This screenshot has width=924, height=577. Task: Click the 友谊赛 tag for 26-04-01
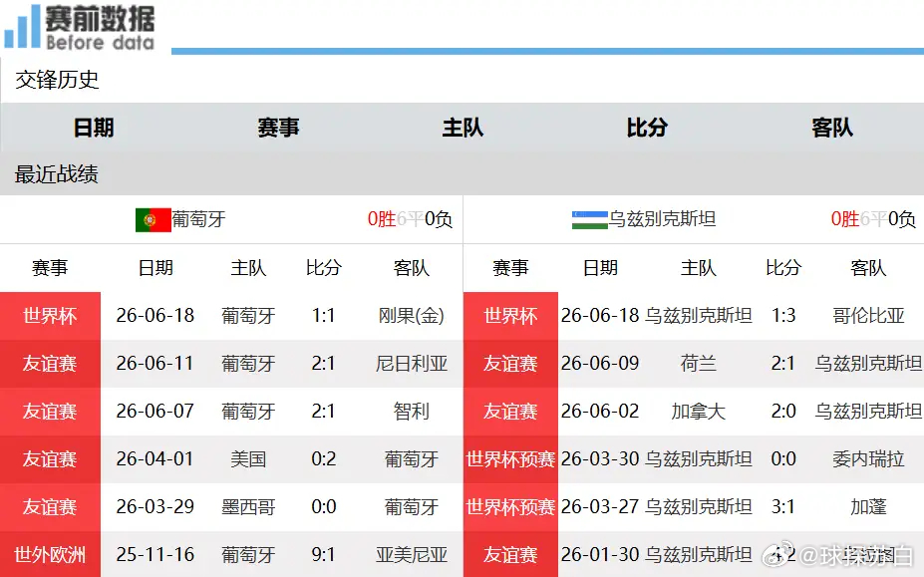[x=50, y=459]
